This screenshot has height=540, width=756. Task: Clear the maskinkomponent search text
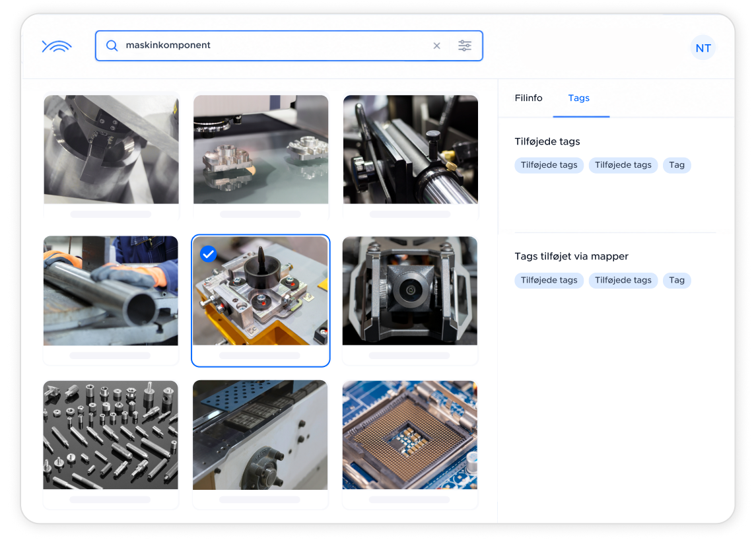pos(437,46)
